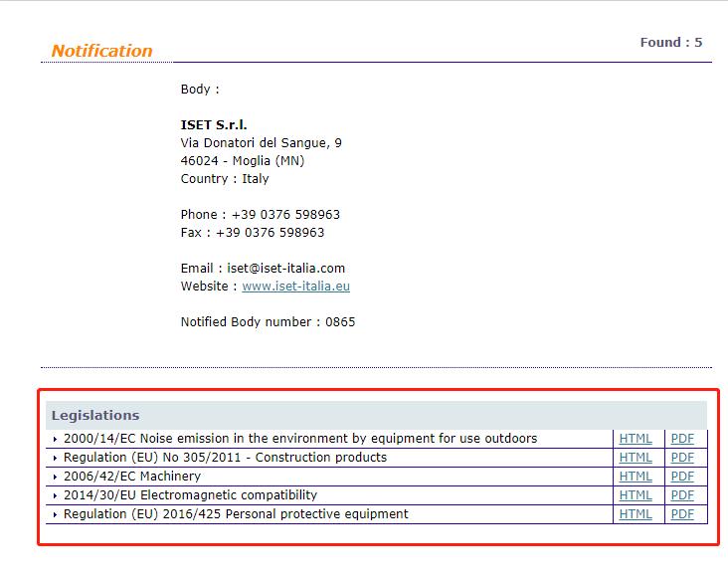The height and width of the screenshot is (578, 728).
Task: Expand arrow beside 2014/30/EU Electromagnetic compatibility
Action: point(56,496)
